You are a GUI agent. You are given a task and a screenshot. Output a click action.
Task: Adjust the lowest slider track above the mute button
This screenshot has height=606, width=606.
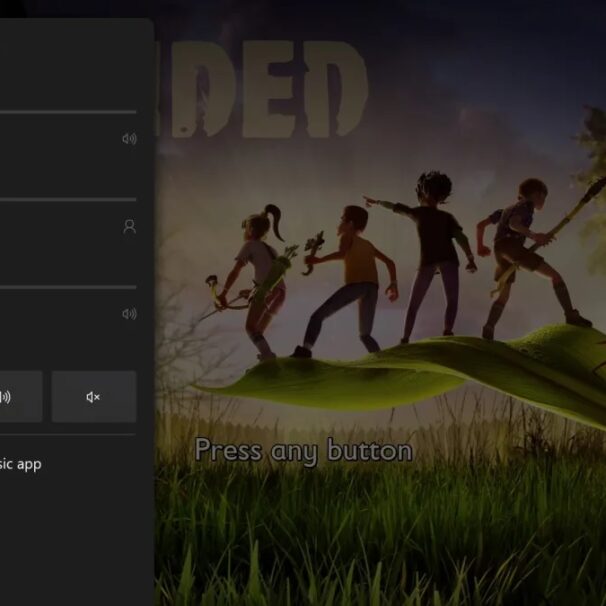68,287
